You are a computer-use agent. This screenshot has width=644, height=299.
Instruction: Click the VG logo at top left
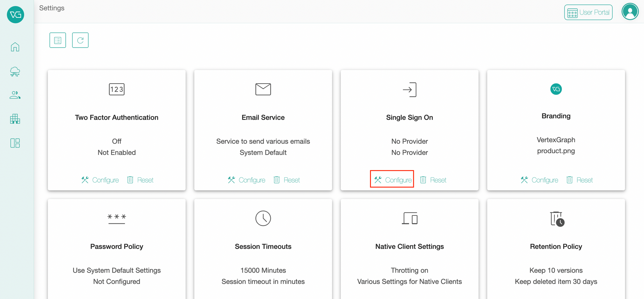tap(15, 14)
